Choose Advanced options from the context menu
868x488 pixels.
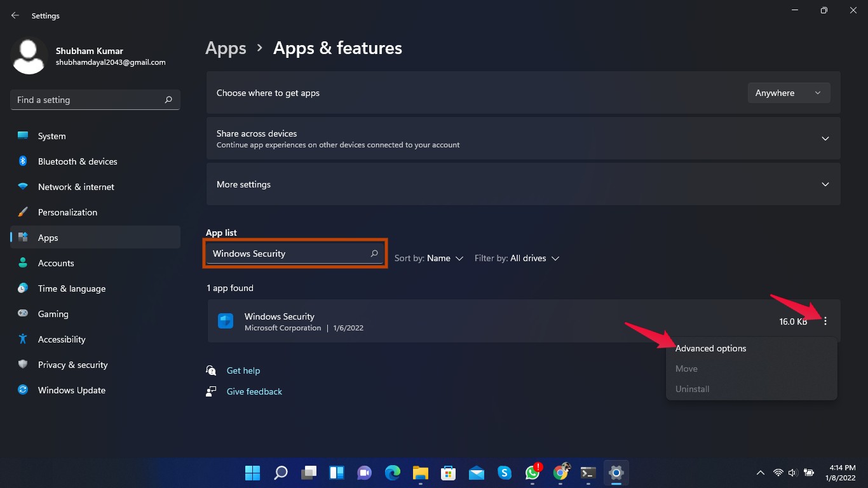point(752,348)
